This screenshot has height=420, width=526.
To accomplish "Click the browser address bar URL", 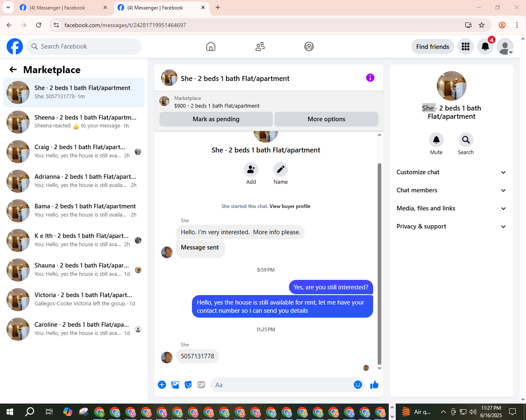I will click(125, 25).
